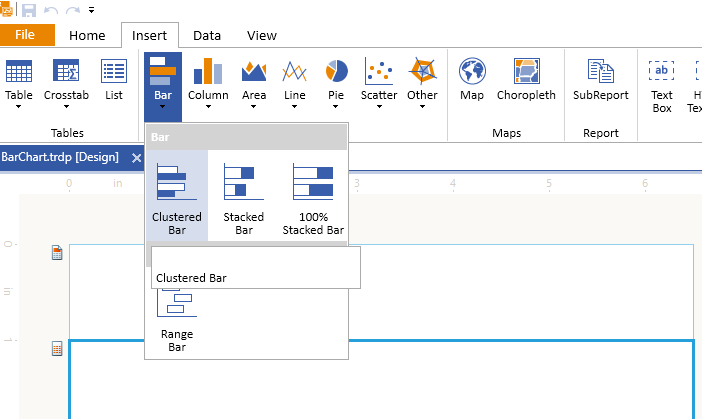Image resolution: width=702 pixels, height=419 pixels.
Task: Click the Undo arrow icon
Action: [x=51, y=10]
